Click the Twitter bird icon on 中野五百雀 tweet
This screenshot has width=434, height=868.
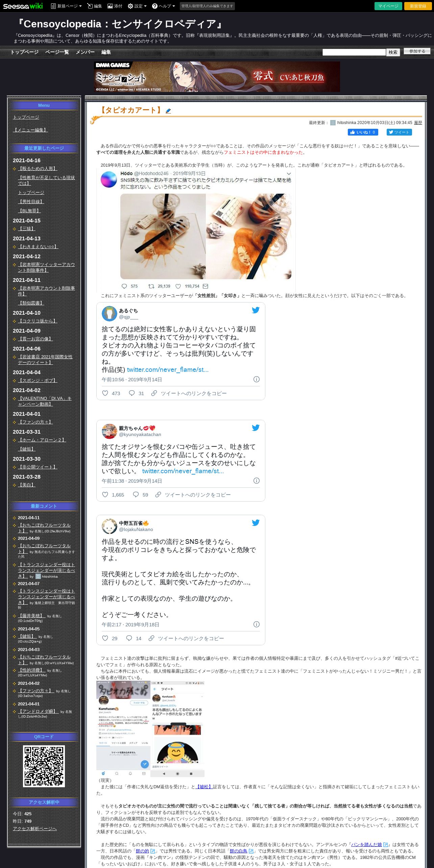[256, 523]
